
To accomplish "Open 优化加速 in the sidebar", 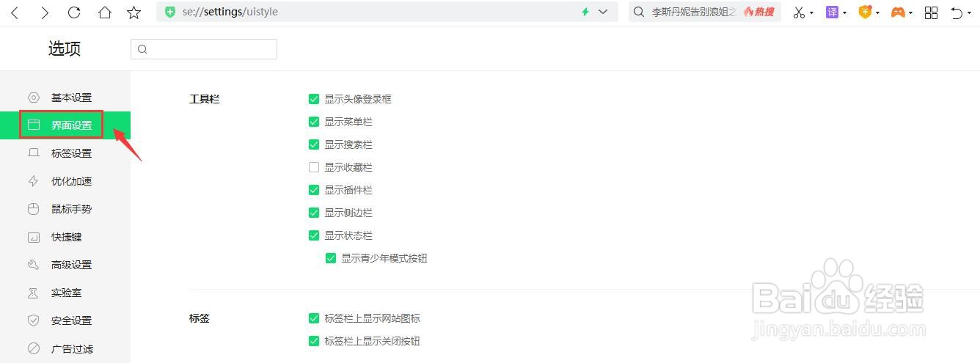I will pyautogui.click(x=65, y=181).
